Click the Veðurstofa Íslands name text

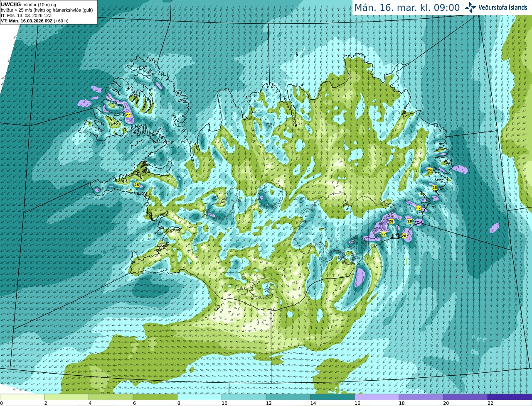pos(503,7)
